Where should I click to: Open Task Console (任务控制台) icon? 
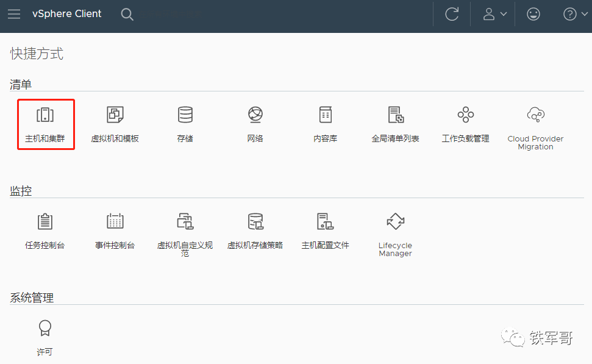[x=45, y=222]
